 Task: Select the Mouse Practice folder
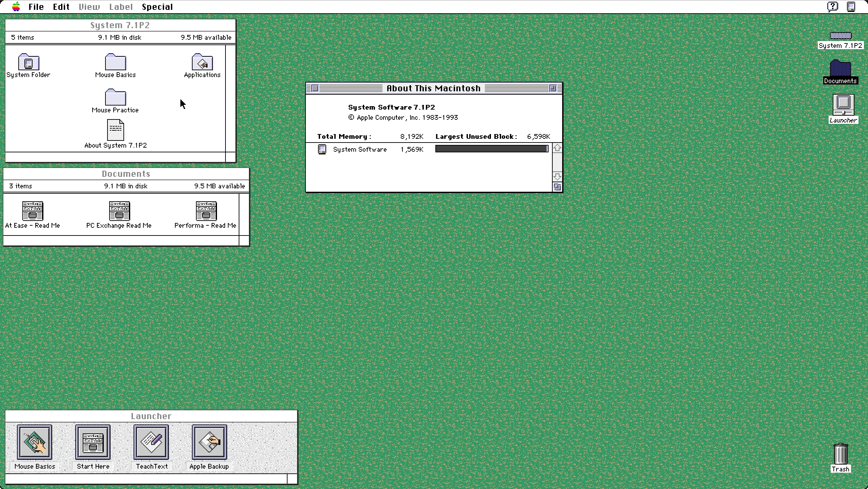[115, 97]
